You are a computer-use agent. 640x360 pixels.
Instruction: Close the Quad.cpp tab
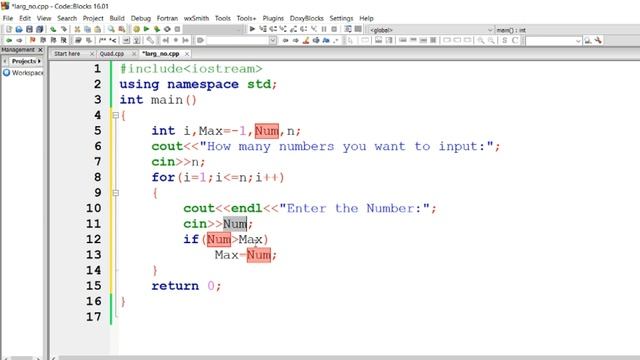(134, 54)
